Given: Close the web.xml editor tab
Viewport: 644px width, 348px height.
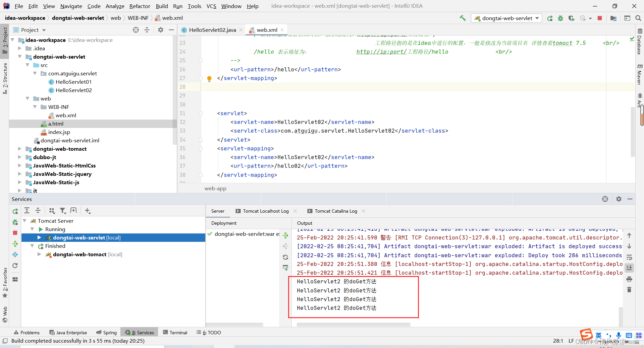Looking at the screenshot, I should (282, 30).
